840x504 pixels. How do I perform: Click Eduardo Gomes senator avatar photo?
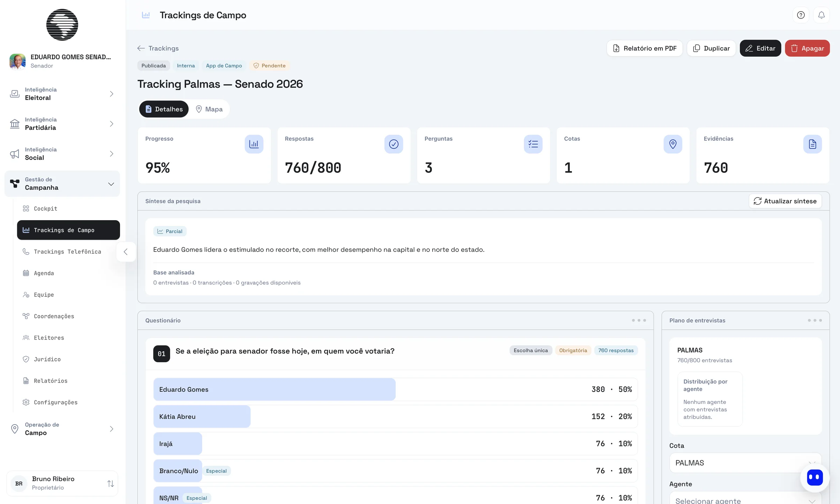point(17,61)
